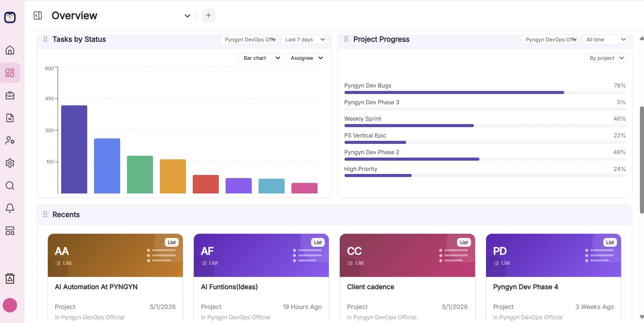Open the Bar chart type dropdown
Screen dimensions: 644x323
[260, 58]
